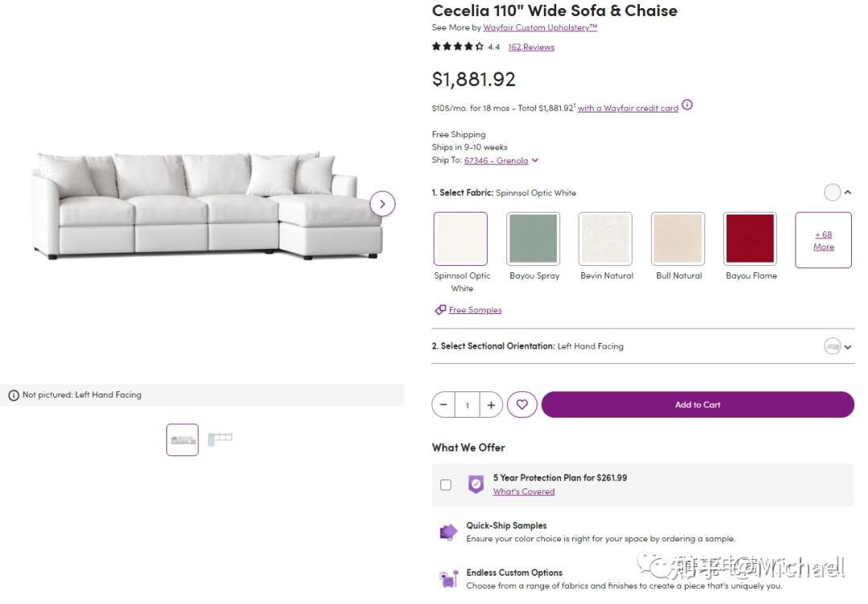The image size is (868, 604).
Task: Check the 5 Year Protection Plan checkbox
Action: tap(446, 485)
